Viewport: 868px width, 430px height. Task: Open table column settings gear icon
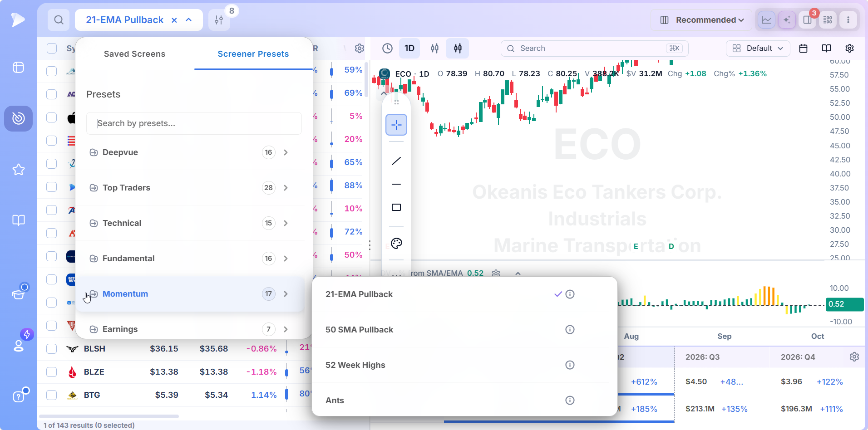(360, 49)
